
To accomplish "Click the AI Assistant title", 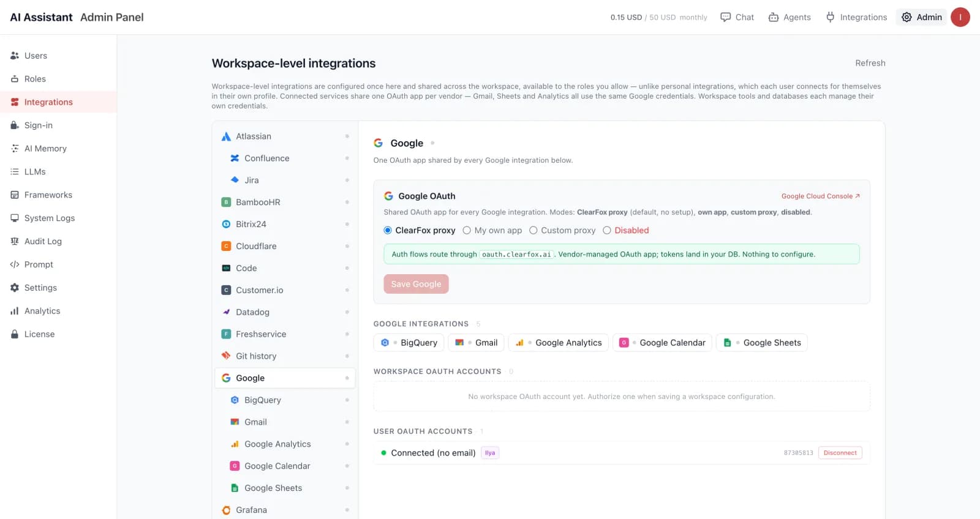I will click(41, 17).
